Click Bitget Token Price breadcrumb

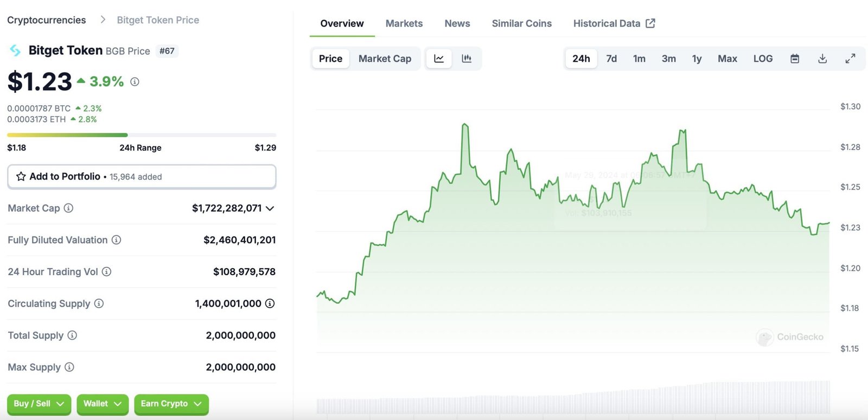click(158, 20)
